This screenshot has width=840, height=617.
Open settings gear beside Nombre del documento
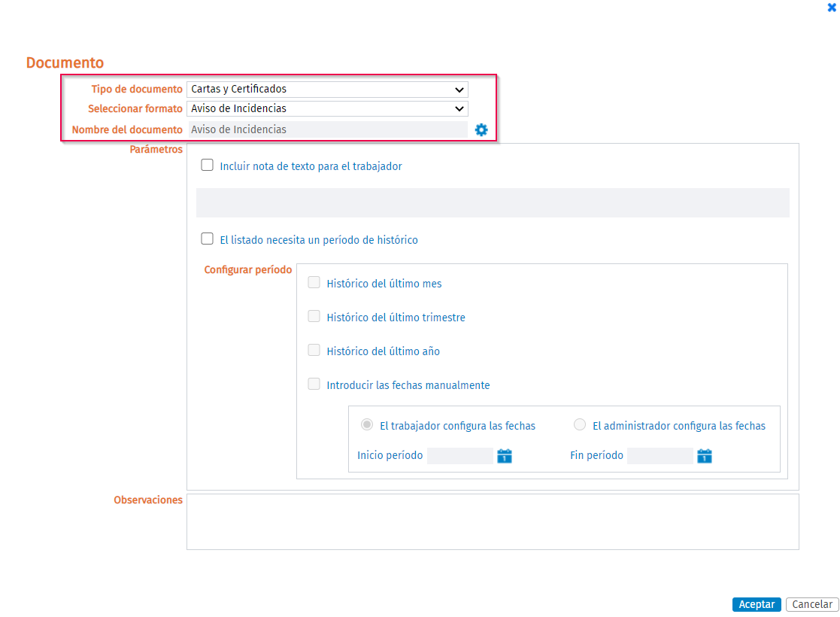[481, 129]
